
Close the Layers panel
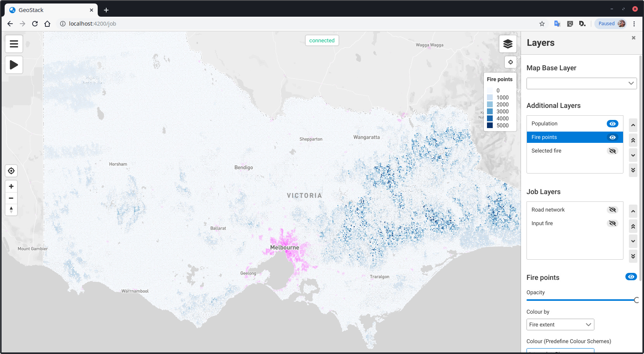click(634, 38)
